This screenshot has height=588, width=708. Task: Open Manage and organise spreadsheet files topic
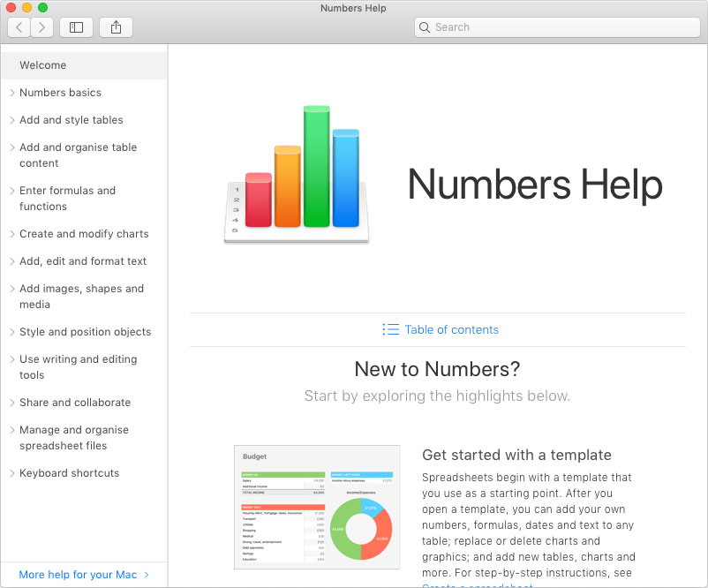74,438
